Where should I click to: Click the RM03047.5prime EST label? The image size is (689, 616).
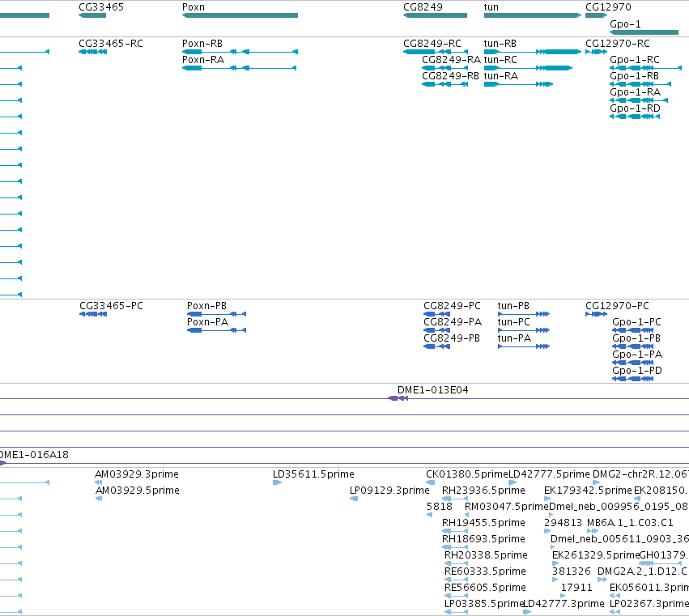click(x=507, y=506)
